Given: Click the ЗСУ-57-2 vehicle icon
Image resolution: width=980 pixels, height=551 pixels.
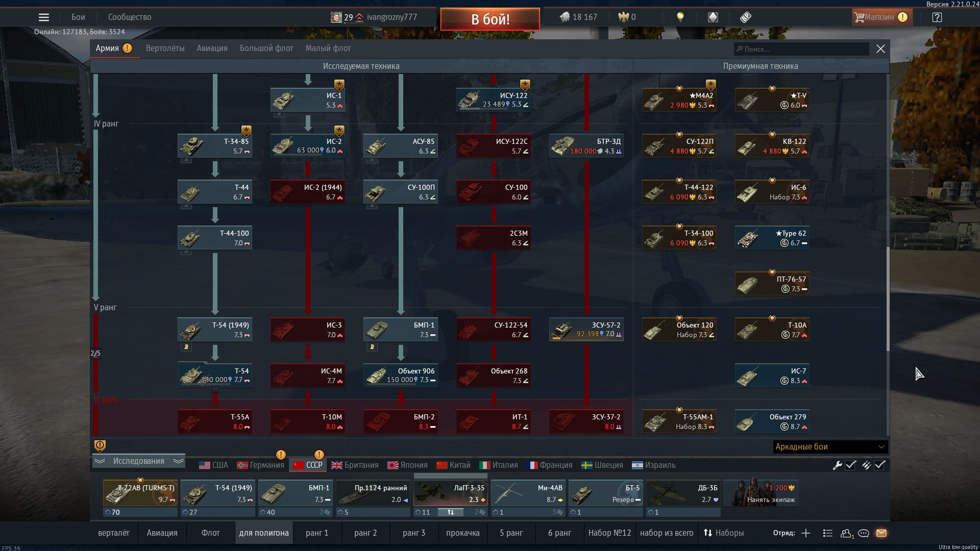Looking at the screenshot, I should [562, 330].
